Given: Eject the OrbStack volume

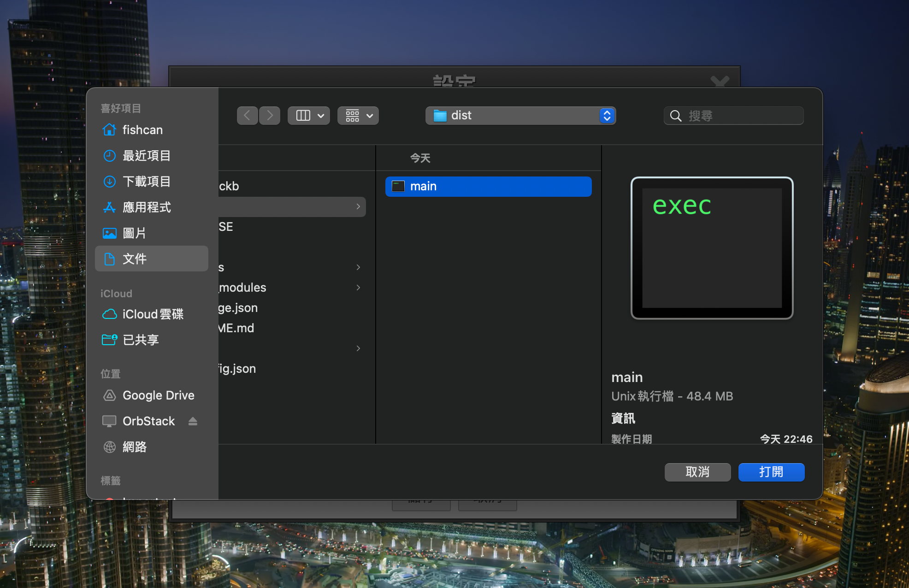Looking at the screenshot, I should tap(193, 421).
